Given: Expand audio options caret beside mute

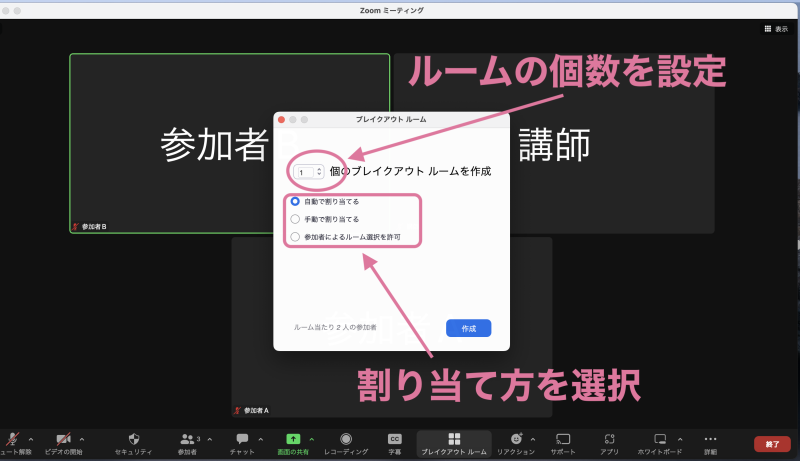Looking at the screenshot, I should tap(31, 439).
